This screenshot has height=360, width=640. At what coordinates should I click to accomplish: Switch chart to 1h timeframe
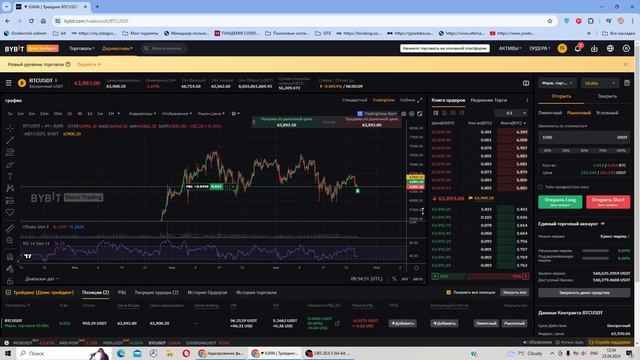click(x=69, y=114)
